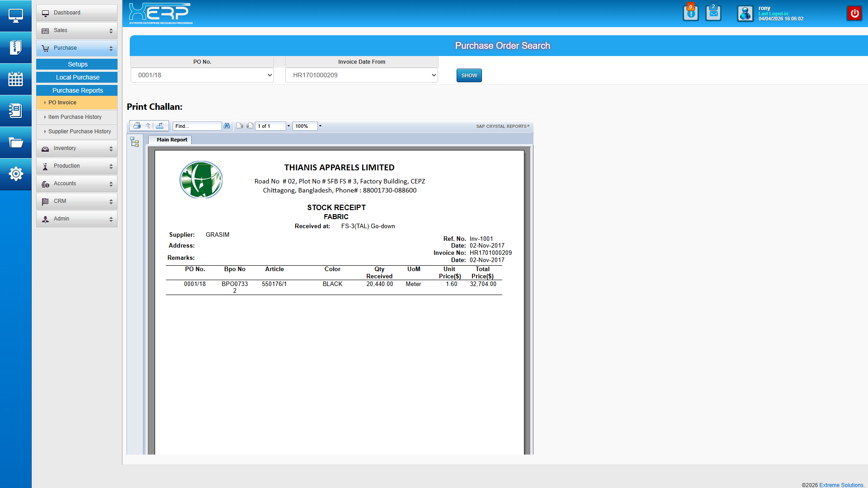Click the Find text field
The width and height of the screenshot is (868, 488).
coord(197,126)
